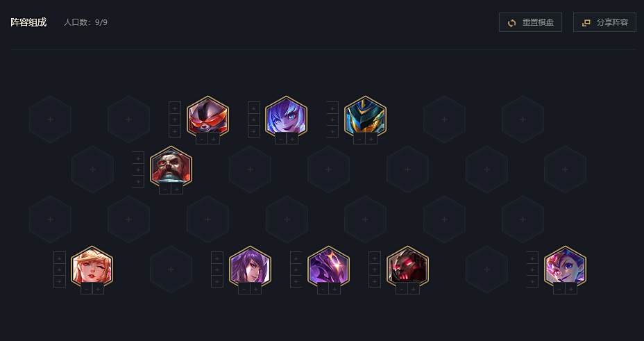Click the 重置棋盘 reset board button
This screenshot has height=341, width=644.
click(x=530, y=23)
